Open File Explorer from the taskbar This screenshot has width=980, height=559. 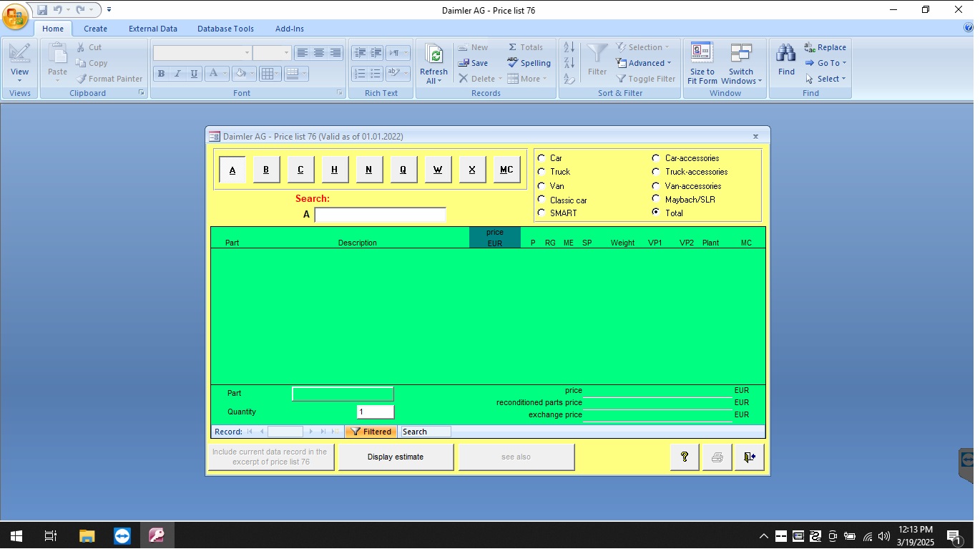(x=87, y=535)
